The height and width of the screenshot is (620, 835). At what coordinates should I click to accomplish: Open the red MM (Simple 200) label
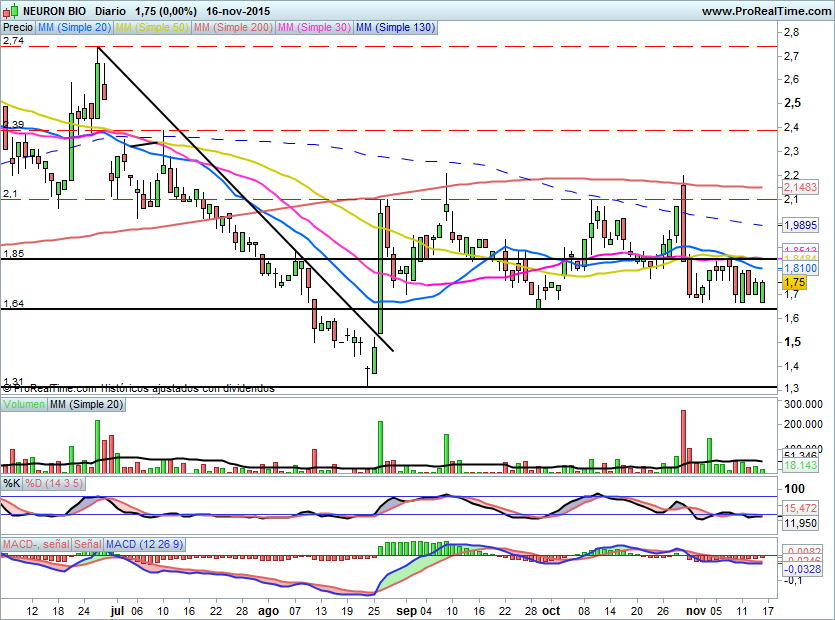[232, 28]
